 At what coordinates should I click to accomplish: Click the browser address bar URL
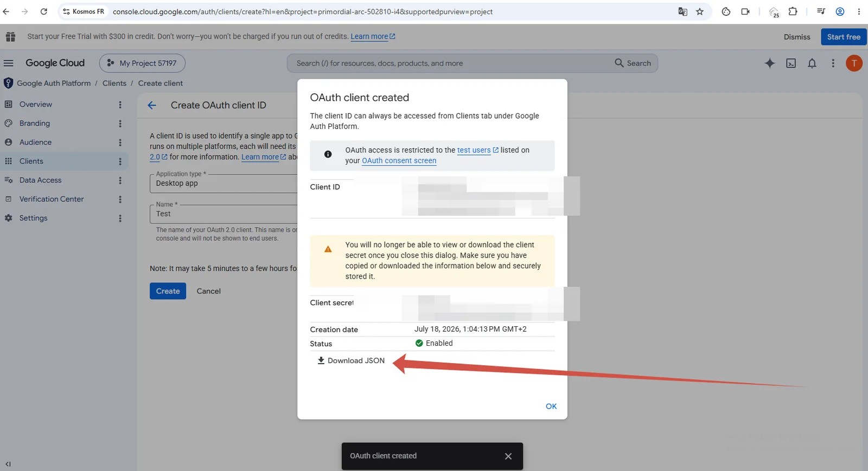pyautogui.click(x=303, y=11)
